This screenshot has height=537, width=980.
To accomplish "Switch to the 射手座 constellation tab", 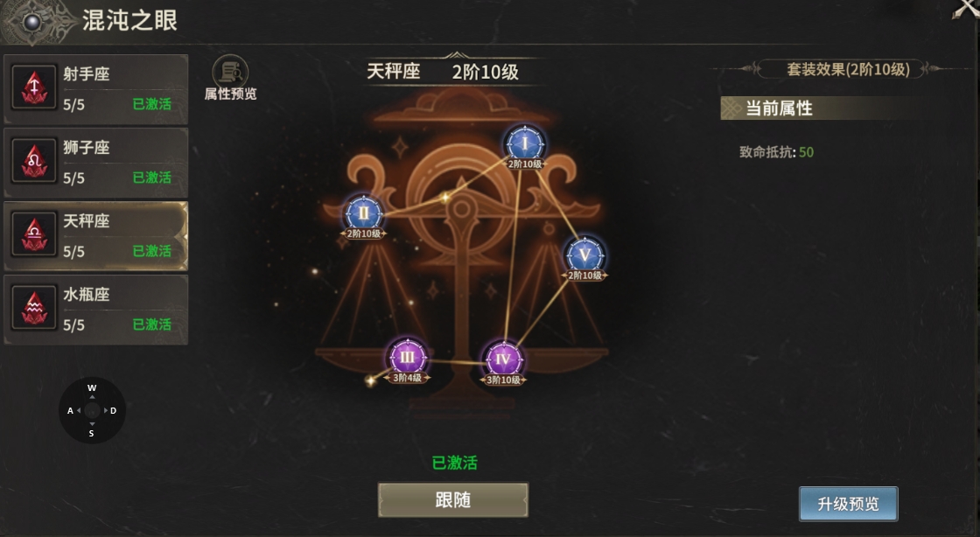I will coord(96,88).
